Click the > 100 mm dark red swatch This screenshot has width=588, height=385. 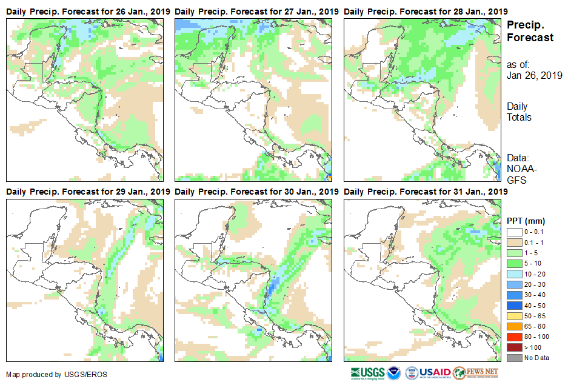point(514,347)
